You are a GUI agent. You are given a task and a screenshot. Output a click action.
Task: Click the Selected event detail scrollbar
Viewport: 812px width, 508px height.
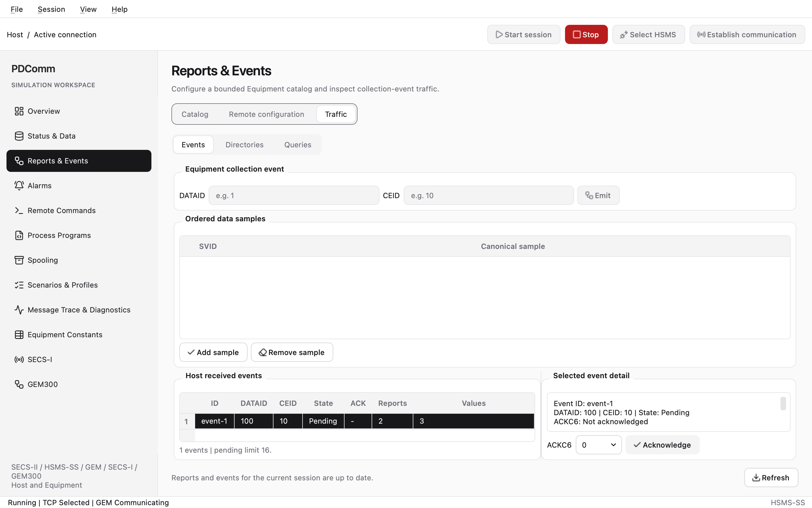click(x=783, y=404)
